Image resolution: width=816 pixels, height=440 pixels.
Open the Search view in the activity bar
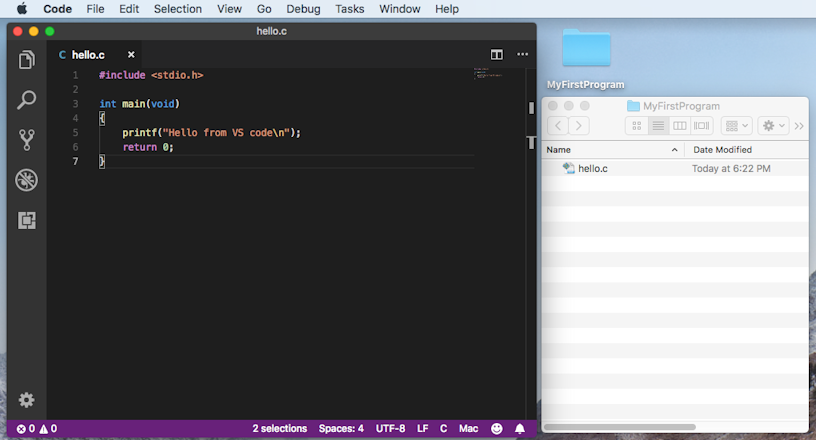pyautogui.click(x=27, y=100)
